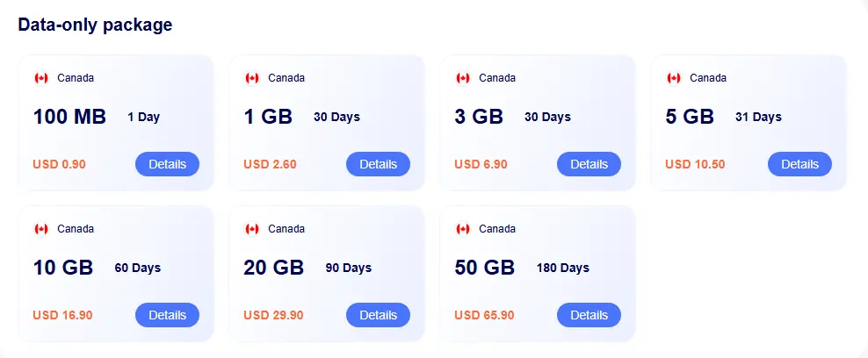Screen dimensions: 868x358
Task: View Details of the 20 GB plan
Action: [378, 315]
